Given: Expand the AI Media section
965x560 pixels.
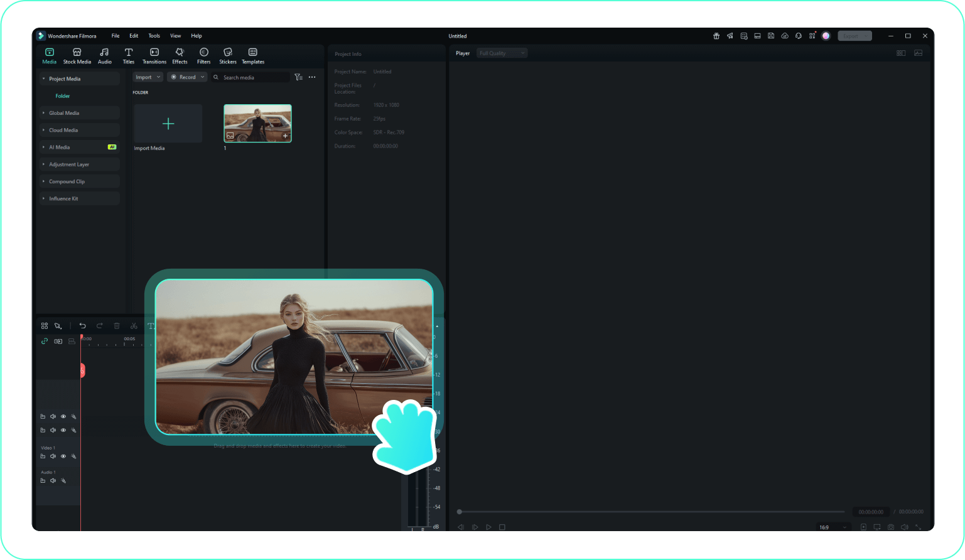Looking at the screenshot, I should (79, 147).
